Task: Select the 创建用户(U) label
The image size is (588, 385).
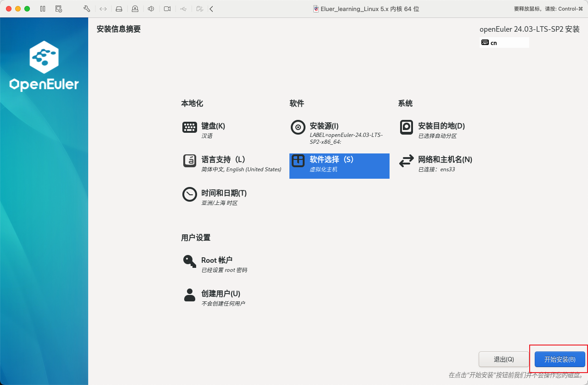Action: click(221, 294)
